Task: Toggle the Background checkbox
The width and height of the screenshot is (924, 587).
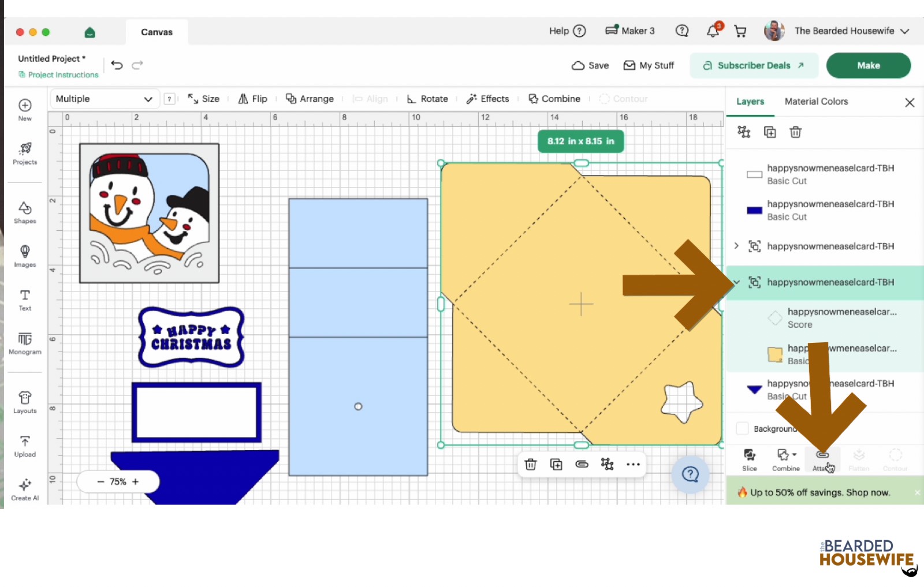Action: 743,429
